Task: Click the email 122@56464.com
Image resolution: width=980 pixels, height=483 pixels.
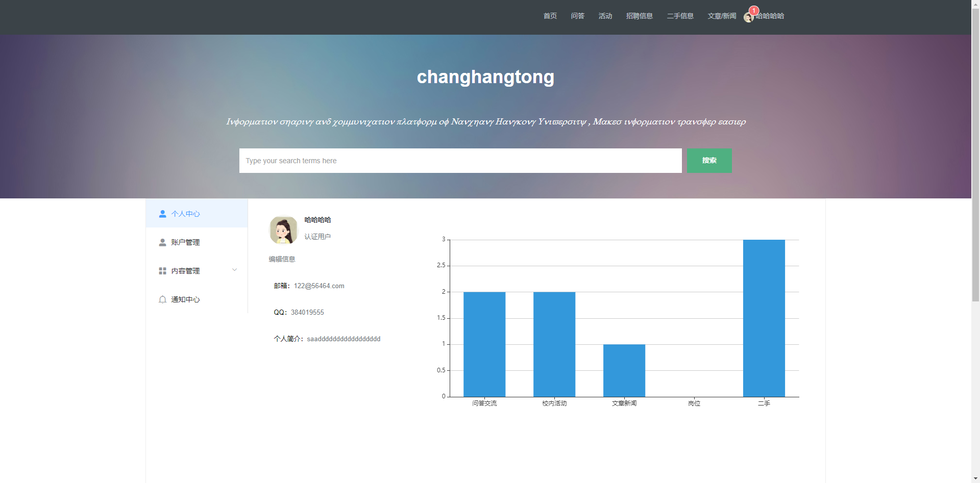Action: pyautogui.click(x=319, y=286)
